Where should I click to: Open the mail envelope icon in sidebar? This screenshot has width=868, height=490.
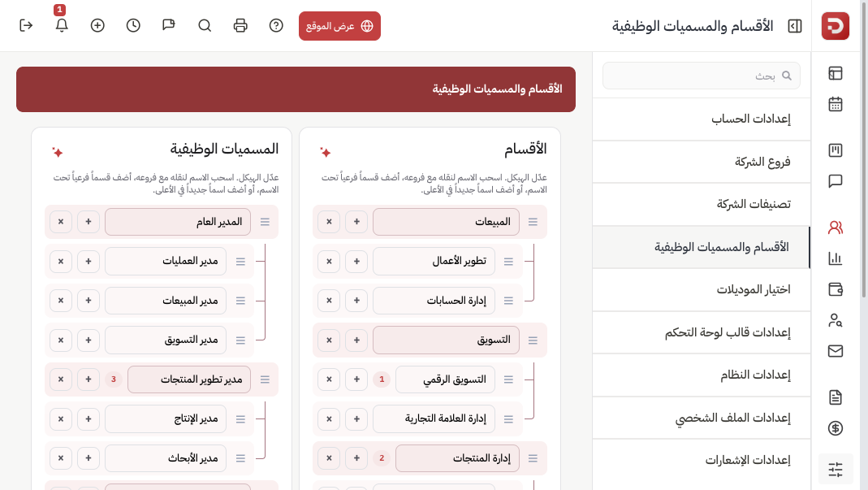836,351
